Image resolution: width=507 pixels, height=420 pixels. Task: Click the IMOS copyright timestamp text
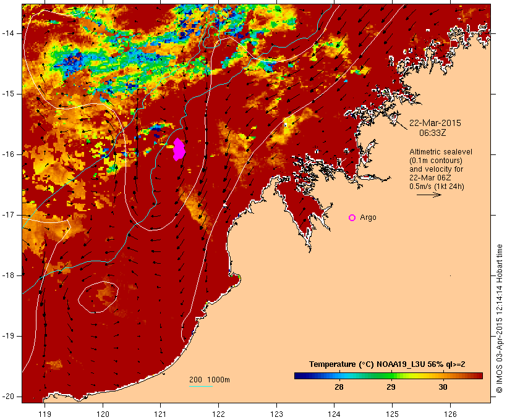coord(499,319)
